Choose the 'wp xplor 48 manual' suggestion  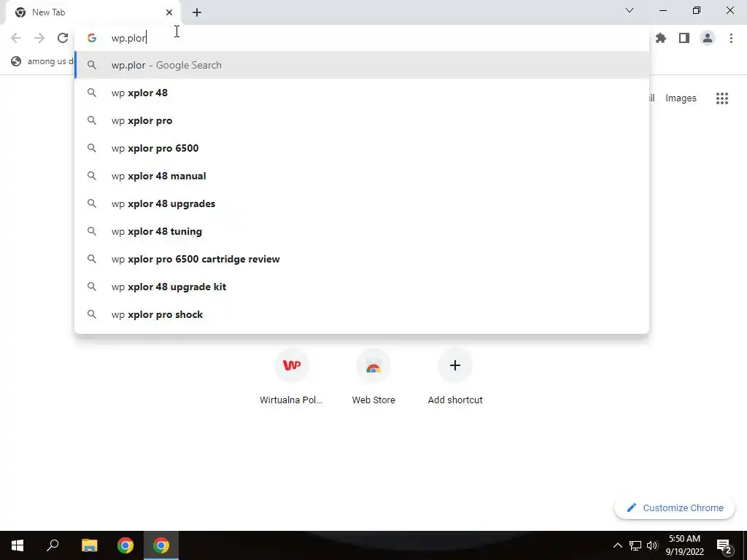362,176
